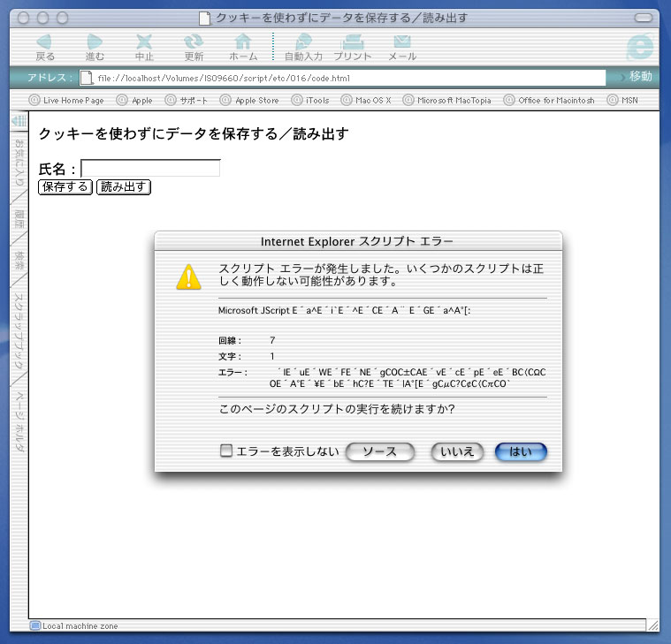This screenshot has width=671, height=644.
Task: Open the ページホルダ sidebar tab
Action: (x=19, y=421)
